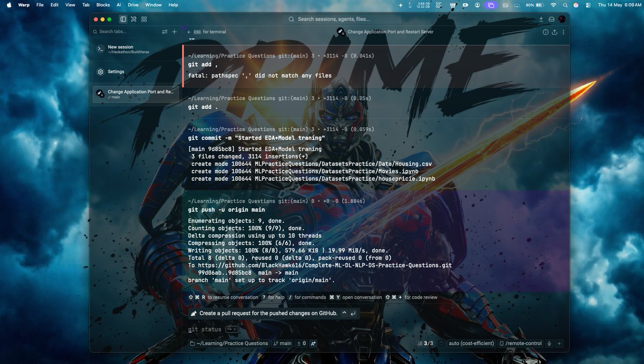Open the Window menu
Screen dimensions: 644x364
coord(153,5)
